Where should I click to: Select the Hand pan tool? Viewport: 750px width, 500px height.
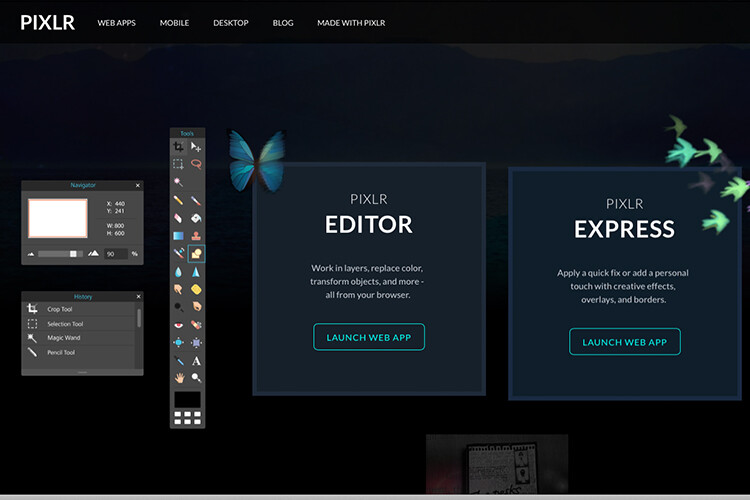[178, 378]
